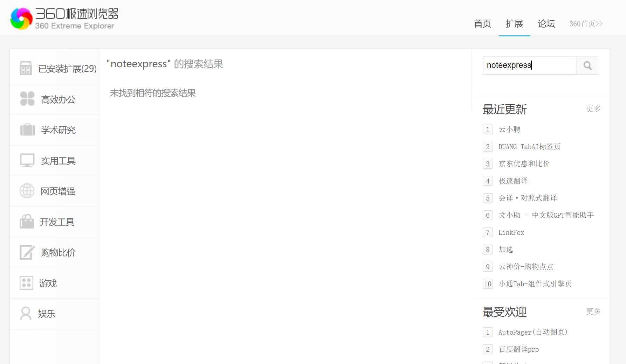Image resolution: width=626 pixels, height=364 pixels.
Task: Switch to the 扩展 tab
Action: click(514, 24)
